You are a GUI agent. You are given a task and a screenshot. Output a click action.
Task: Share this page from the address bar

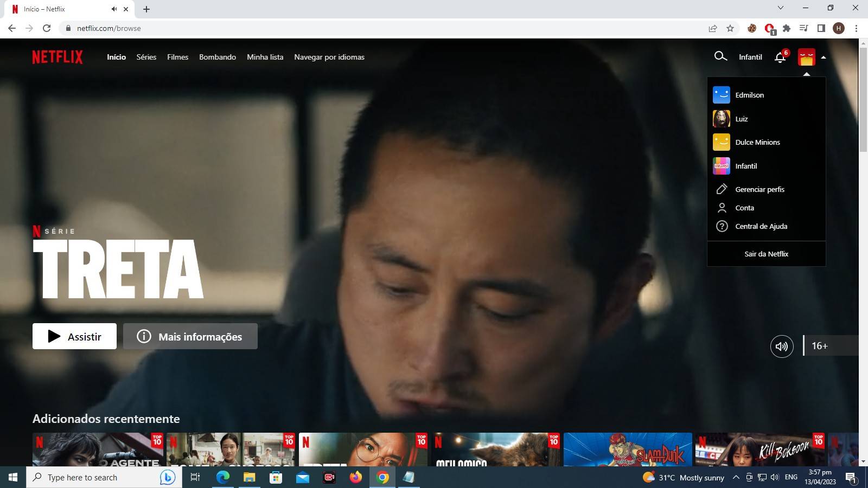click(x=713, y=28)
